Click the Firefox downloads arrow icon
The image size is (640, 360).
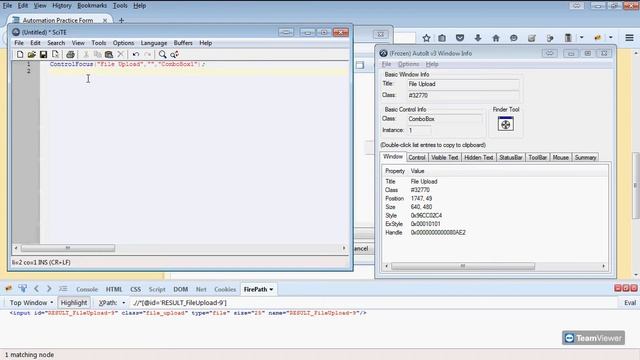pos(478,38)
